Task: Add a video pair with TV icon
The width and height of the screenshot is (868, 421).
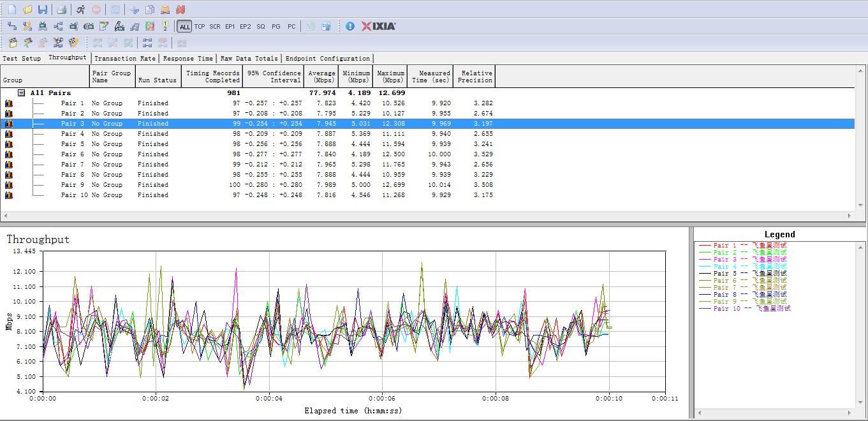Action: pyautogui.click(x=43, y=26)
